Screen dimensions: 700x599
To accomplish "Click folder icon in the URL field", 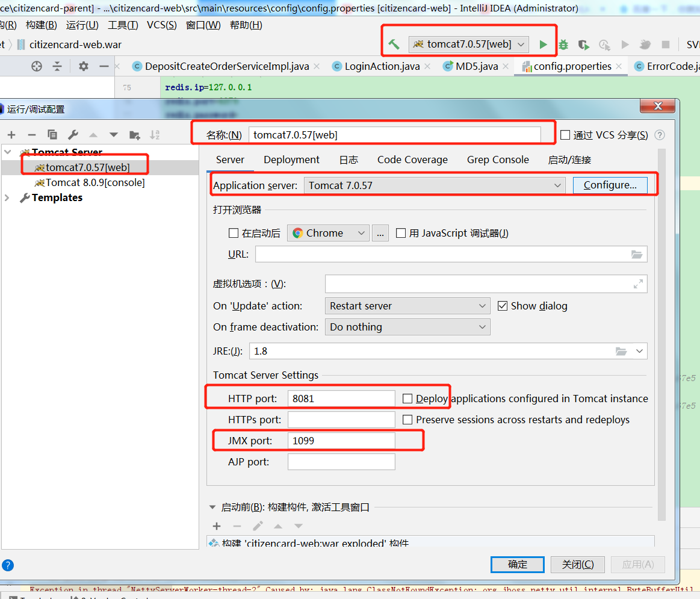I will 637,254.
